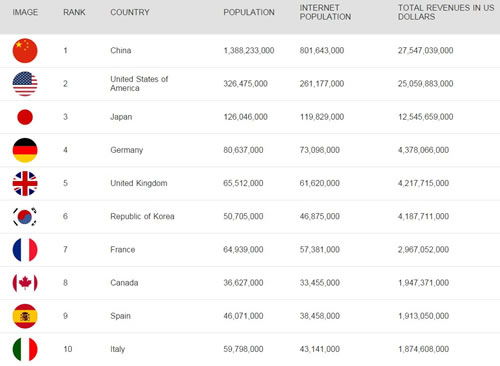Select the Japan flag image
The height and width of the screenshot is (366, 500).
click(25, 117)
